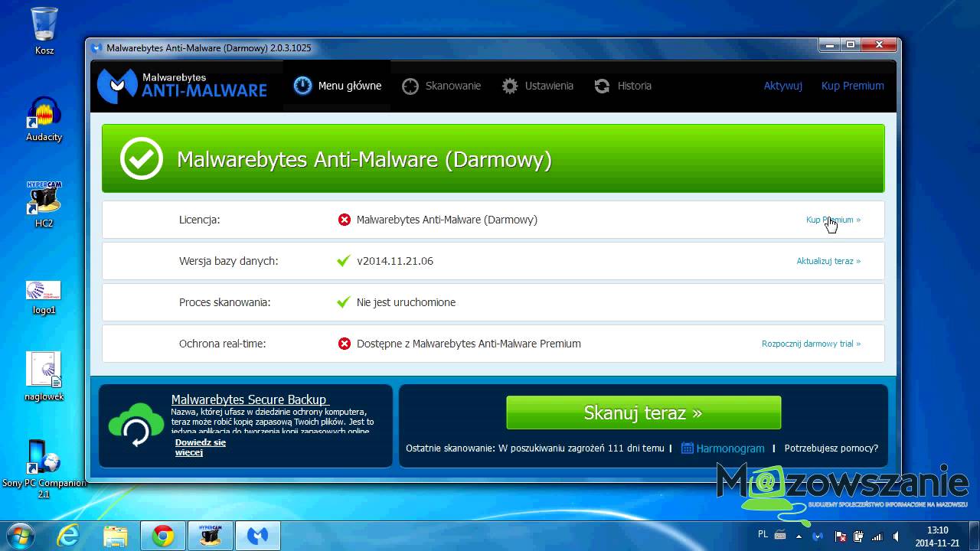Select the HC2 HyperCam desktop icon

point(44,204)
